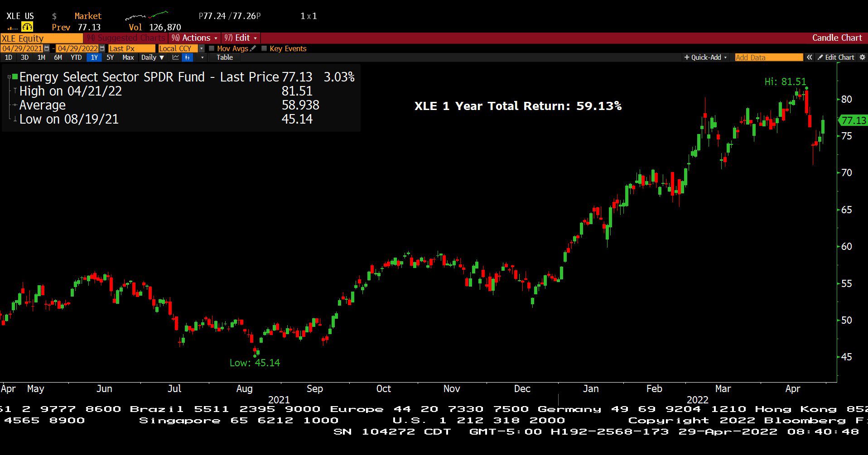Open the 96) Actions menu
The width and height of the screenshot is (868, 455).
click(x=195, y=38)
